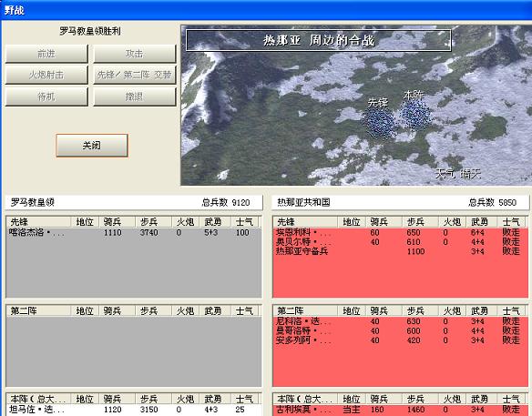Click 士气 column header in Genoa vanguard table

point(512,222)
